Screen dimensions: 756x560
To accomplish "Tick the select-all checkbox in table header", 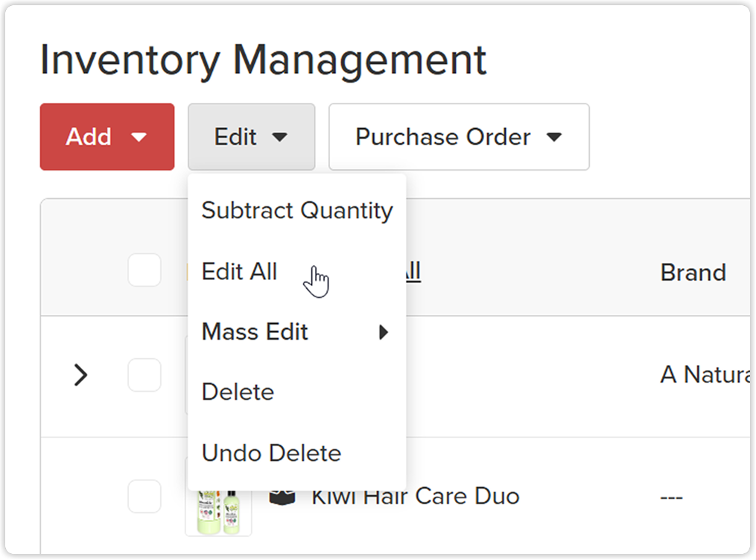I will [144, 270].
